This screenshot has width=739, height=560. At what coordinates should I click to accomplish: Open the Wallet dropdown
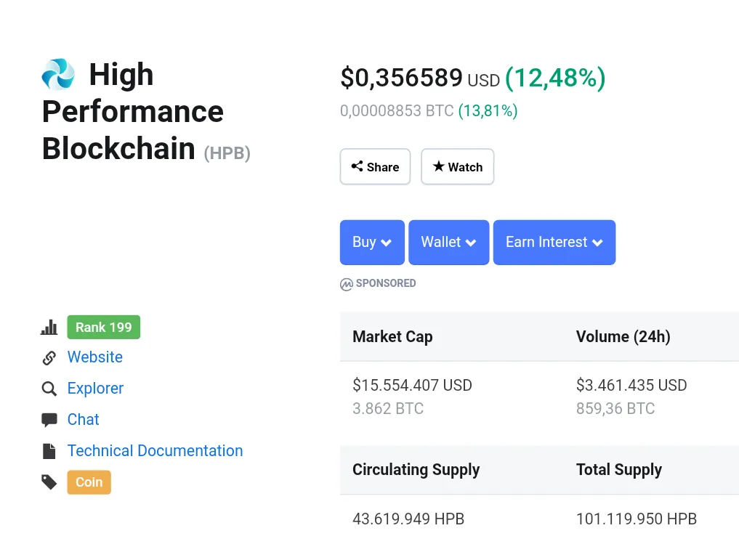448,242
